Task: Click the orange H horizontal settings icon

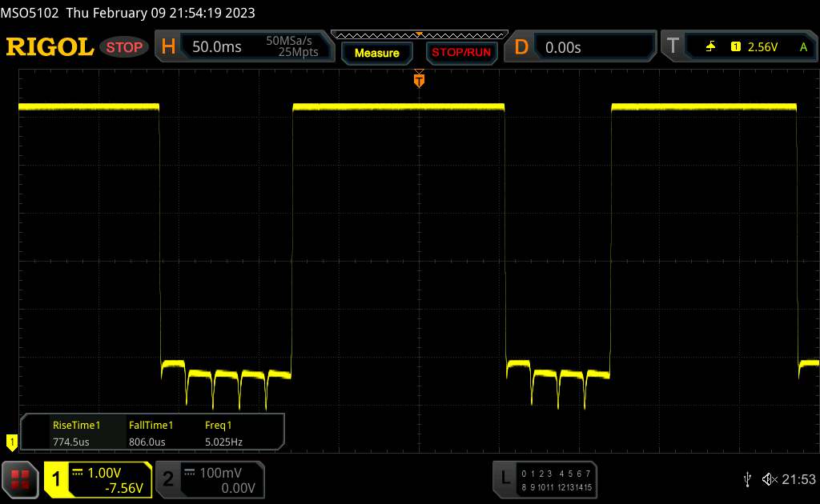Action: pos(168,47)
